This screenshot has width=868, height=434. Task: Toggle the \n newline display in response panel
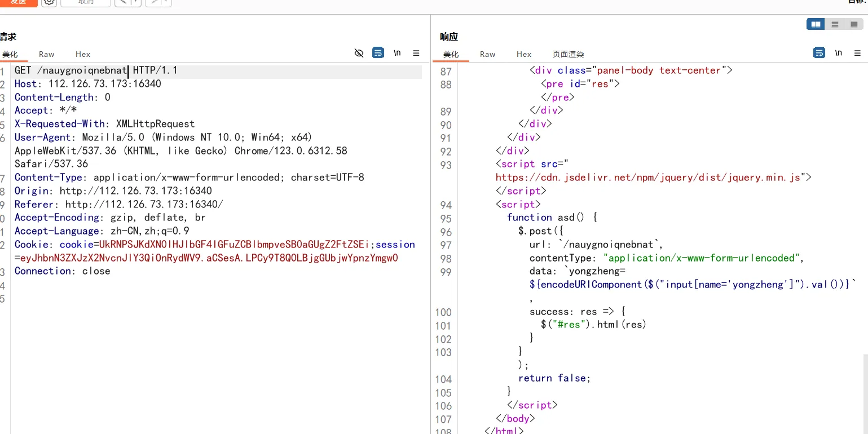839,53
